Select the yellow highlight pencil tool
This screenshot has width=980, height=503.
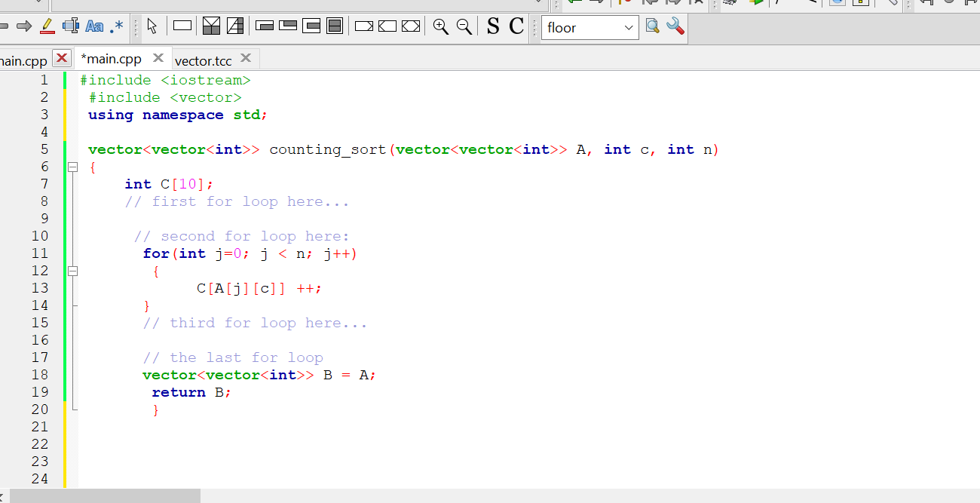coord(47,26)
